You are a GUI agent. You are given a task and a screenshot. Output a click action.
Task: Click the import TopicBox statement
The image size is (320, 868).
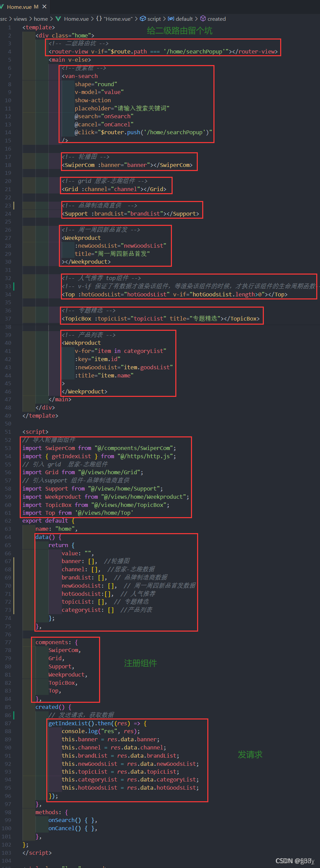[96, 505]
